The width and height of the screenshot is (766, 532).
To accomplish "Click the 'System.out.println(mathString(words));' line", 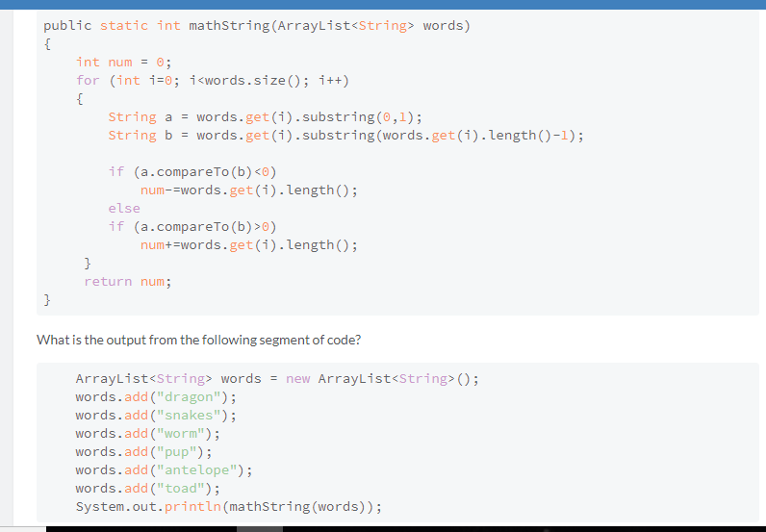I will coord(229,507).
